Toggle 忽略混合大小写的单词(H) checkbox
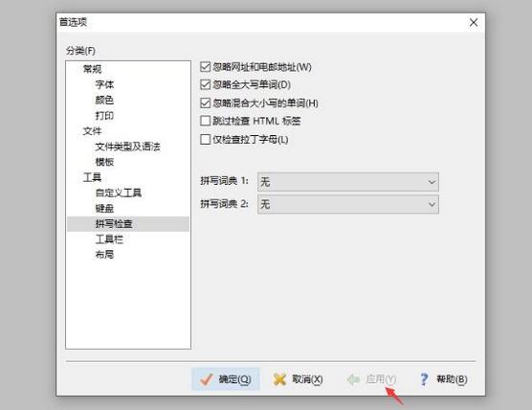The width and height of the screenshot is (532, 410). coord(206,102)
